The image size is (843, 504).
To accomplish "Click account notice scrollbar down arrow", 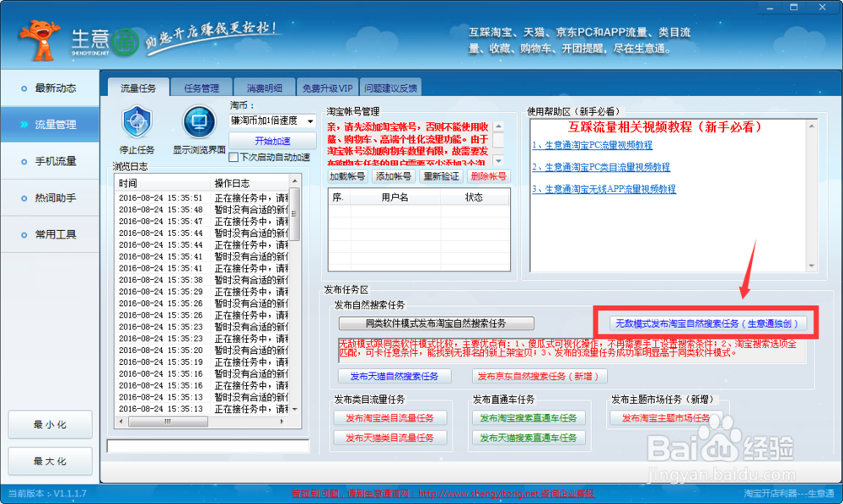I will [x=498, y=161].
